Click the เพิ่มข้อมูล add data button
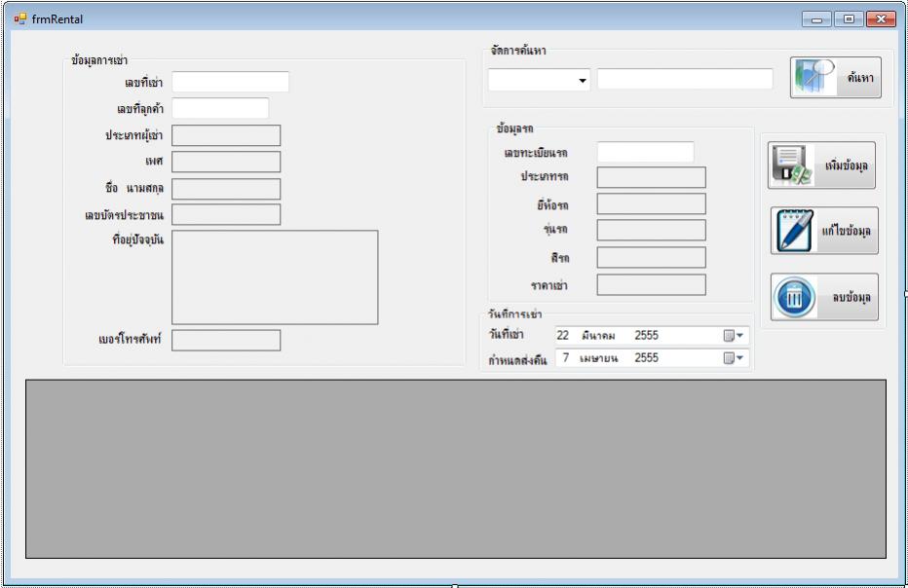The height and width of the screenshot is (588, 908). pyautogui.click(x=821, y=165)
